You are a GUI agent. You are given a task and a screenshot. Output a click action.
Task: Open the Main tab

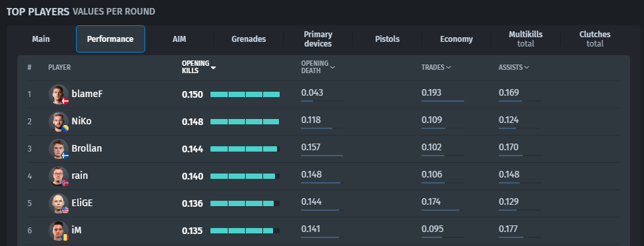point(41,39)
